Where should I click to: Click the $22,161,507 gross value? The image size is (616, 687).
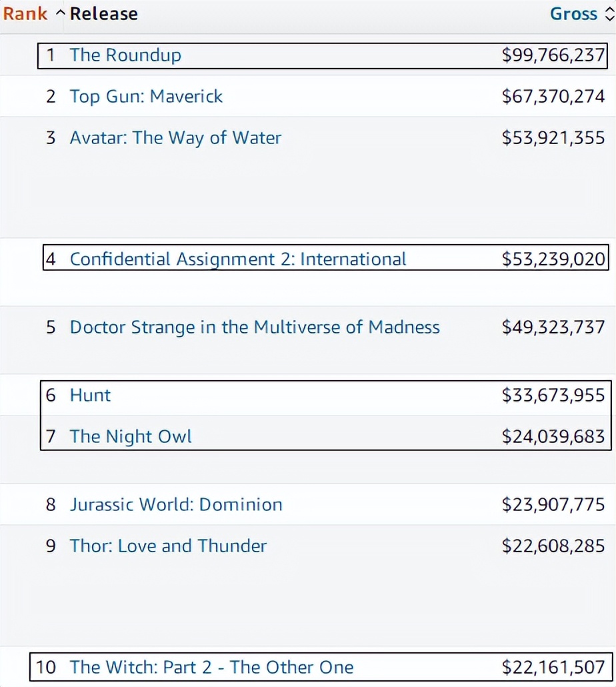coord(553,667)
